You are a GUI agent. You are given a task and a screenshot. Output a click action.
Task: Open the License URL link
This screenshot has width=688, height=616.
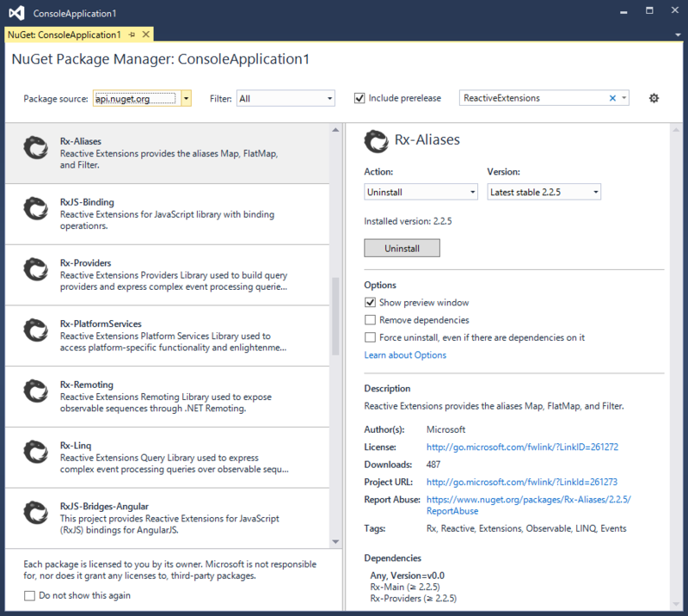coord(522,447)
